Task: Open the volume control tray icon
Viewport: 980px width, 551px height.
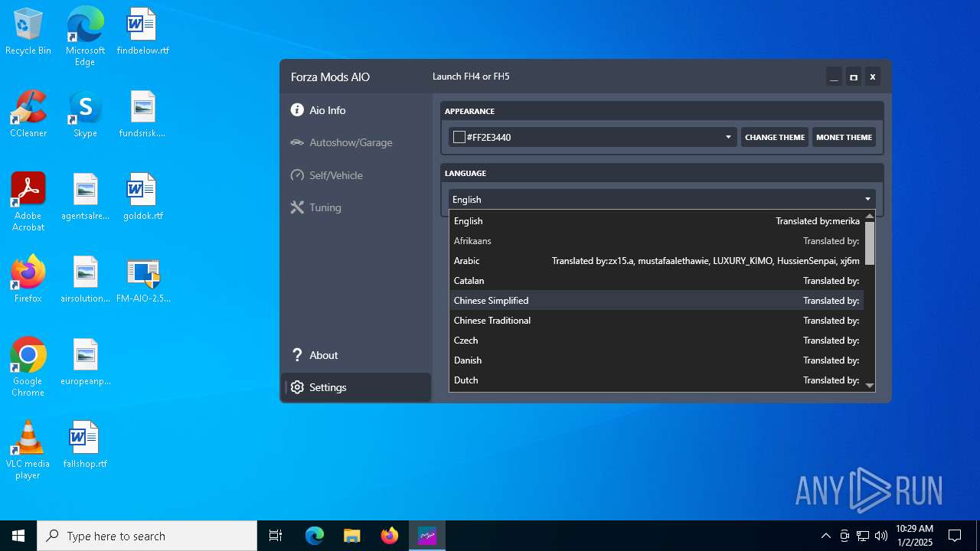Action: (x=881, y=536)
